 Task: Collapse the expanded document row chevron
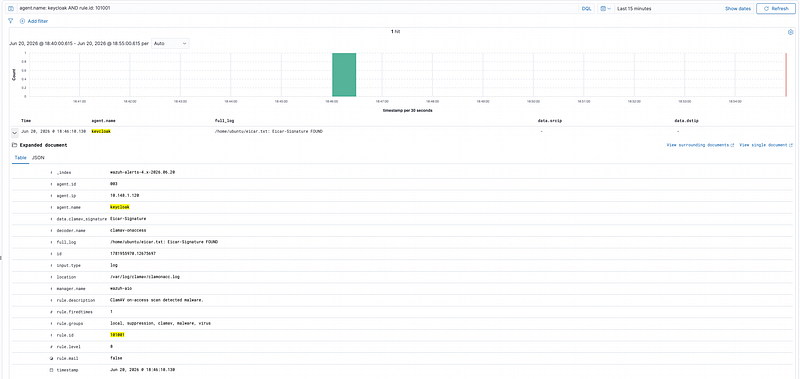[14, 132]
